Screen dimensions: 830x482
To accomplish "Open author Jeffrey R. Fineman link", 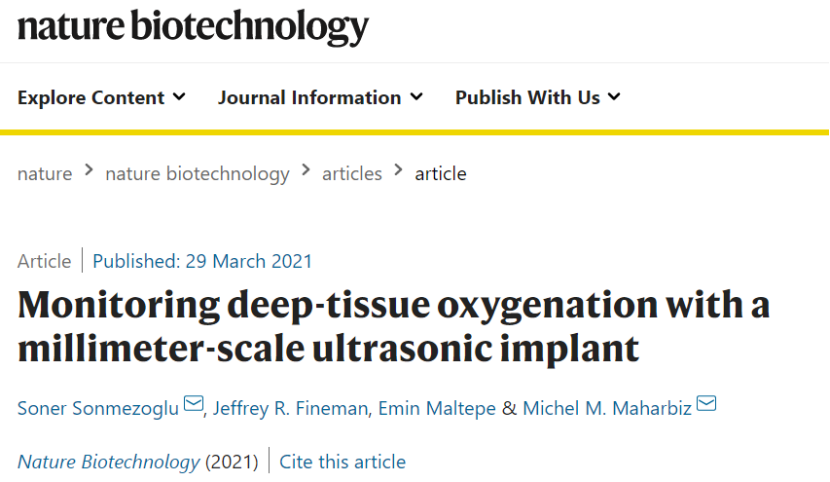I will [x=291, y=408].
